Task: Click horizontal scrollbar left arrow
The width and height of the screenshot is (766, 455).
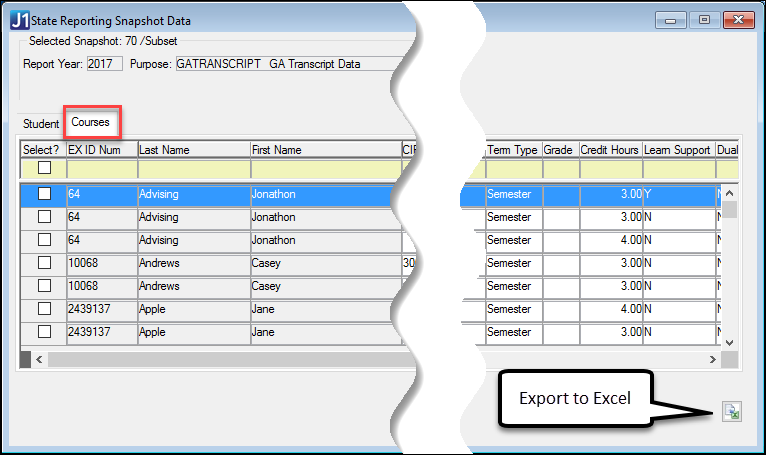Action: (39, 360)
